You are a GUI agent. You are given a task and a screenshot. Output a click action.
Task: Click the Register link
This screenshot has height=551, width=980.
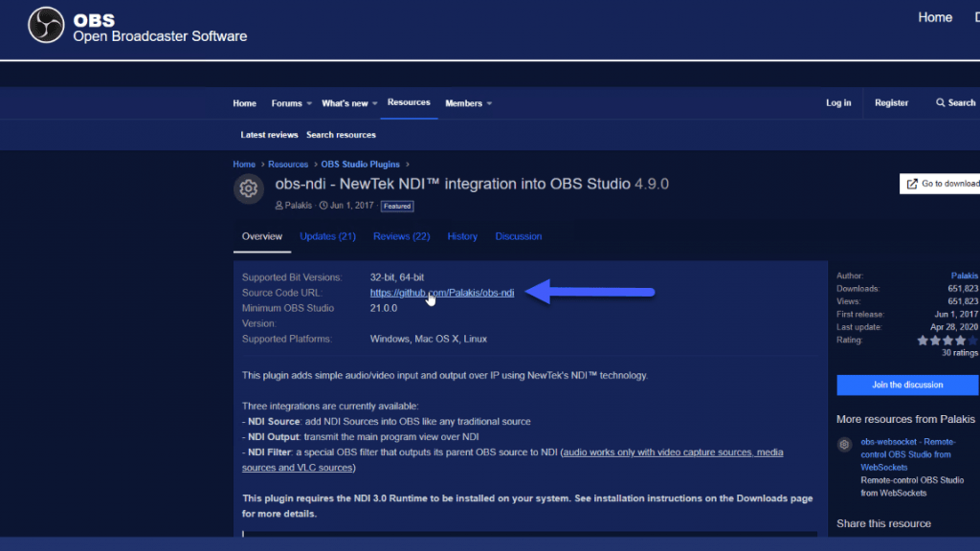click(891, 102)
